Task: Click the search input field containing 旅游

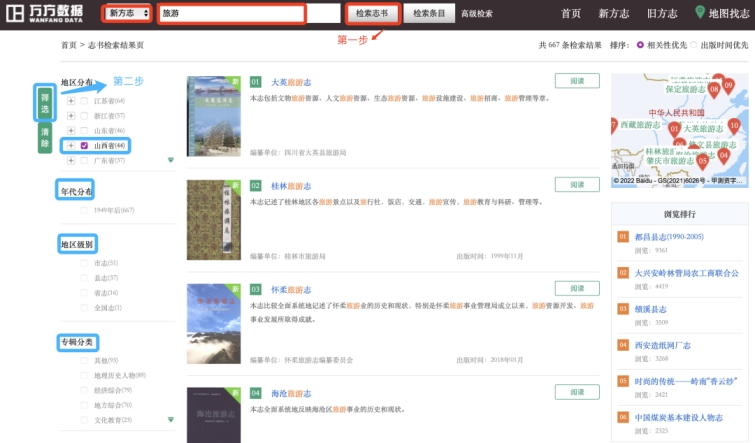Action: pyautogui.click(x=230, y=14)
